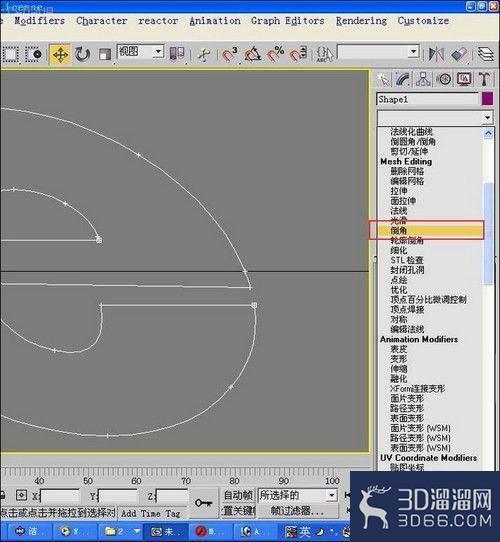
Task: Activate the Select and Rotate tool
Action: pyautogui.click(x=82, y=54)
